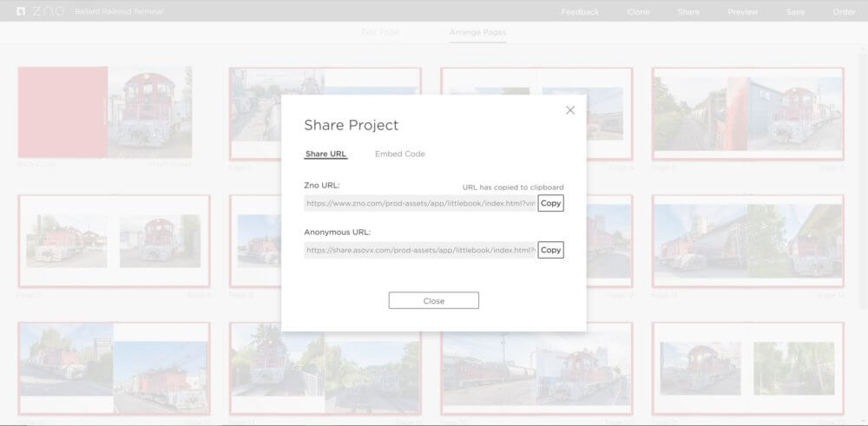Click Clone in the top bar

[x=638, y=12]
